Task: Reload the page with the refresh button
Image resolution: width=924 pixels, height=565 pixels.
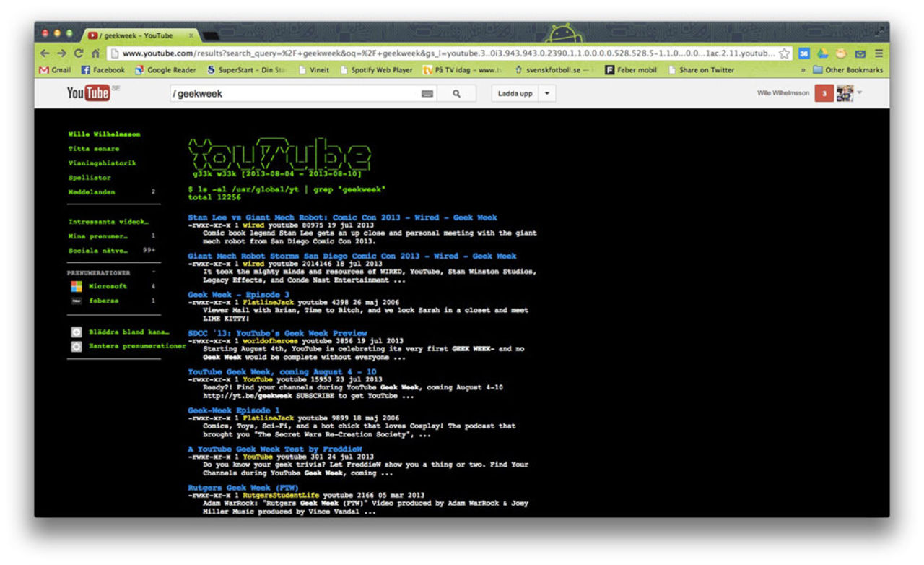Action: point(79,53)
